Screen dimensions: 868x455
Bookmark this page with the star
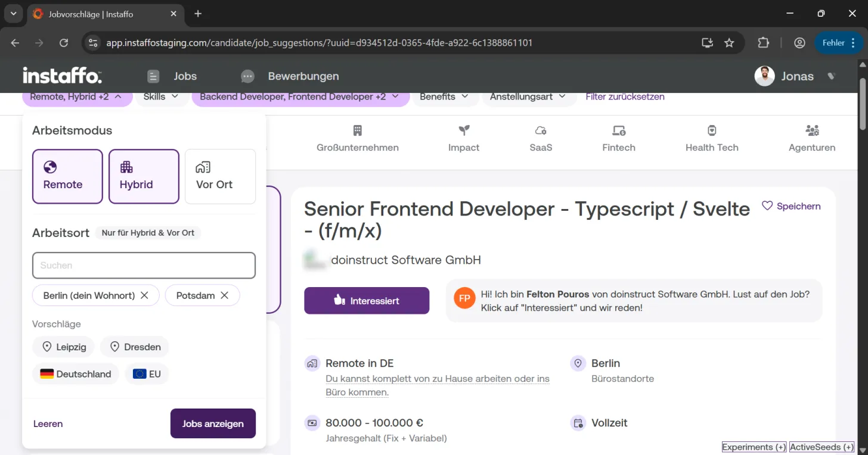(x=729, y=43)
